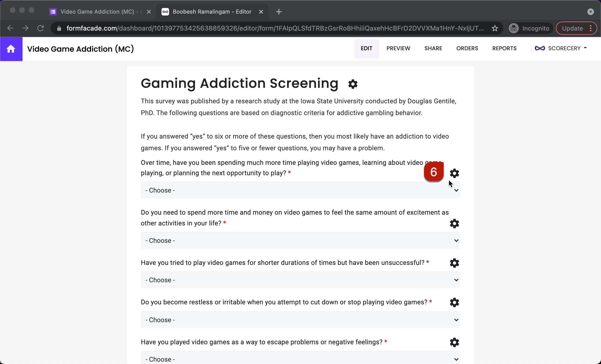Click the formfacade.com address bar
The image size is (601, 364).
[268, 28]
